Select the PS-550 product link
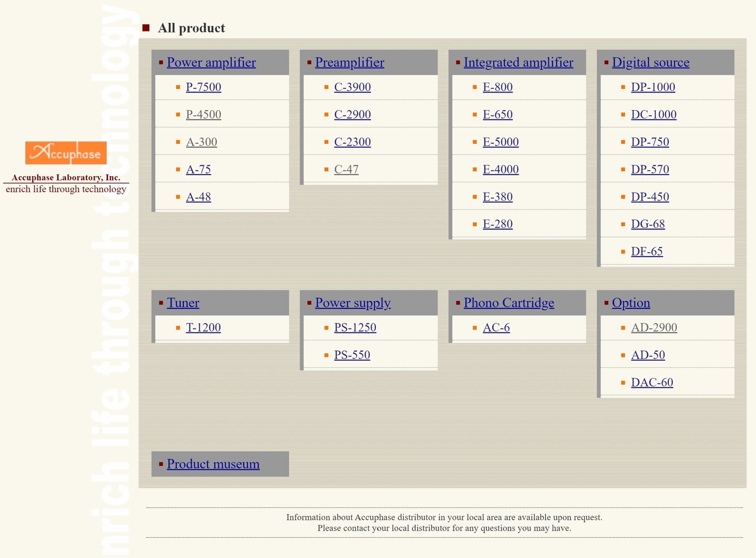This screenshot has width=756, height=558. (x=352, y=355)
